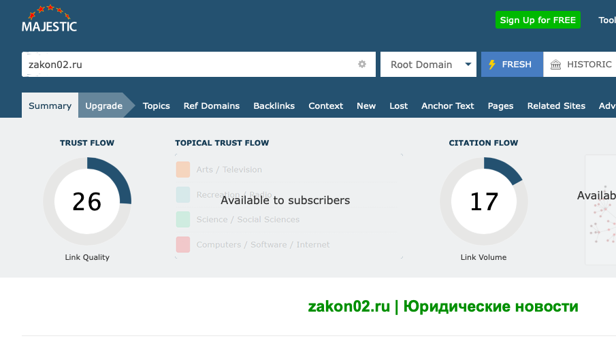Open the Topics tab
Image resolution: width=616 pixels, height=364 pixels.
tap(157, 105)
